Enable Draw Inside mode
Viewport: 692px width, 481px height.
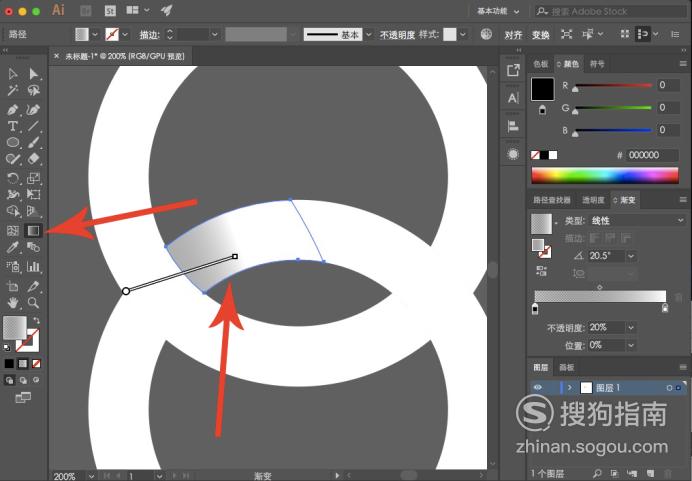pyautogui.click(x=36, y=380)
